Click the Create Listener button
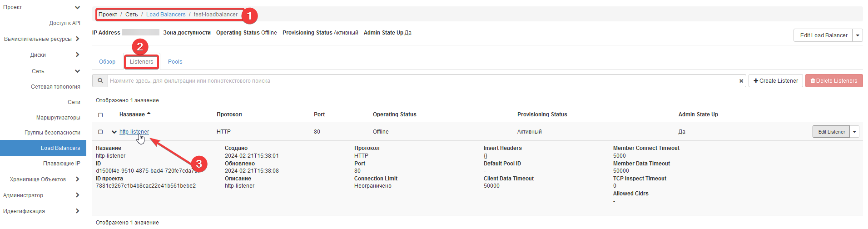The height and width of the screenshot is (229, 868). point(775,81)
